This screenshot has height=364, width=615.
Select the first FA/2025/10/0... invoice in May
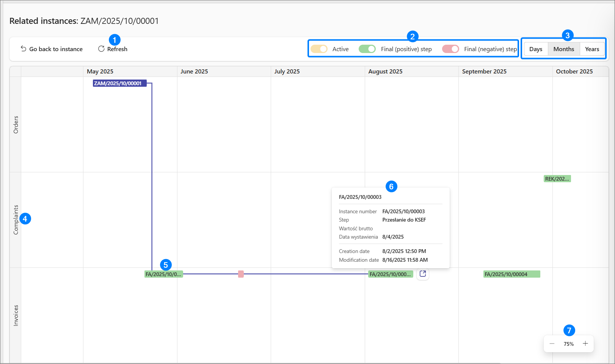click(x=163, y=274)
